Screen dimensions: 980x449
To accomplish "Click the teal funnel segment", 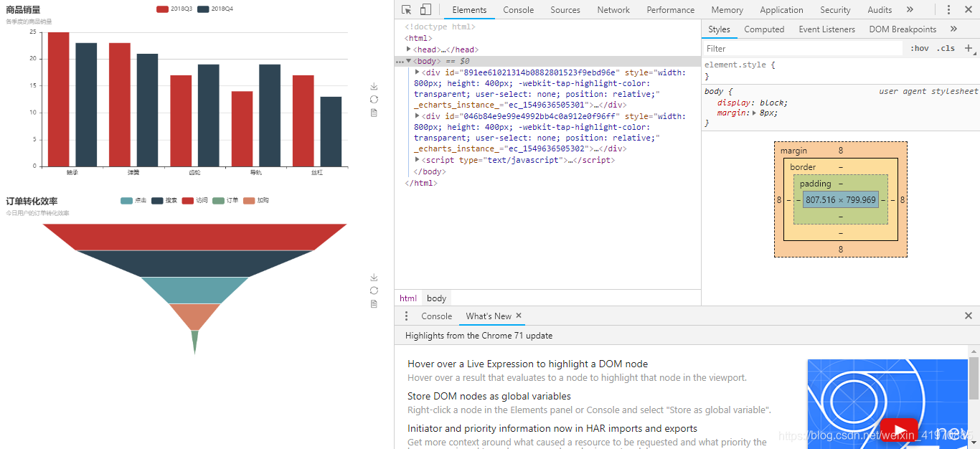I will [x=195, y=290].
